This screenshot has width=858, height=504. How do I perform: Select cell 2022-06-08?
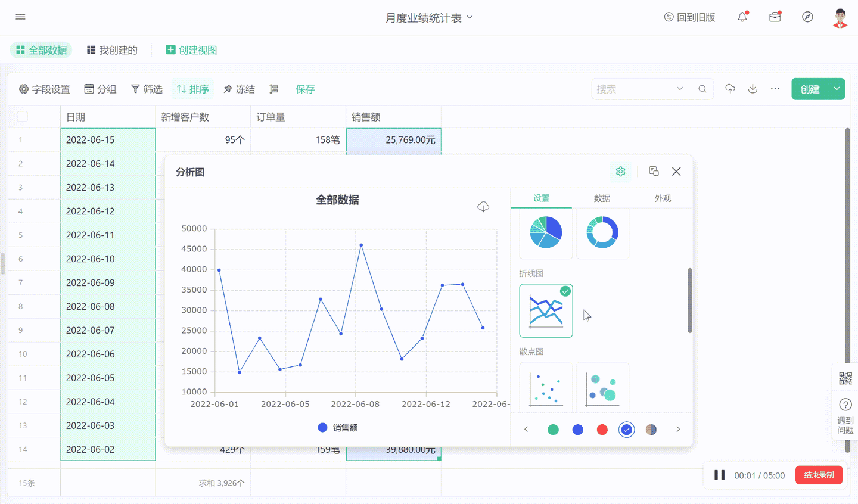(108, 307)
